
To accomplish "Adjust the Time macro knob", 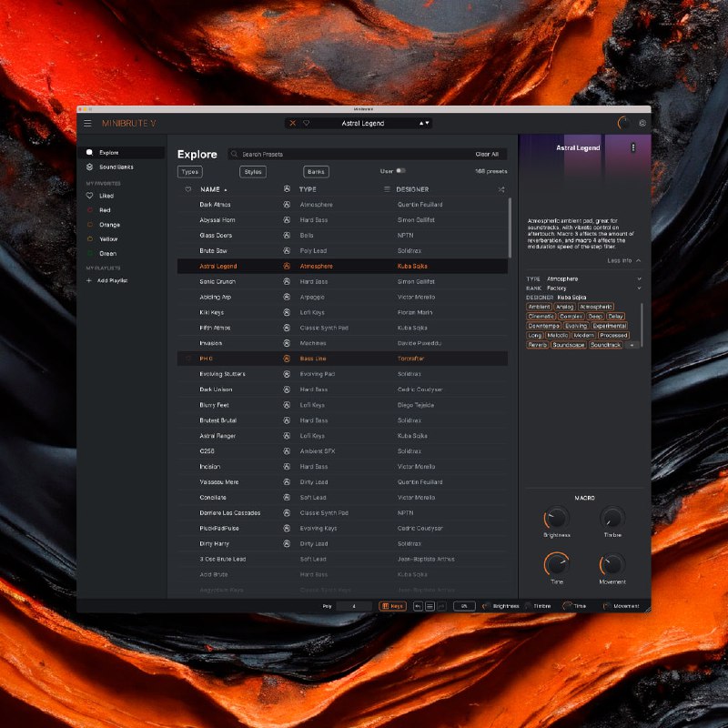I will [x=556, y=564].
